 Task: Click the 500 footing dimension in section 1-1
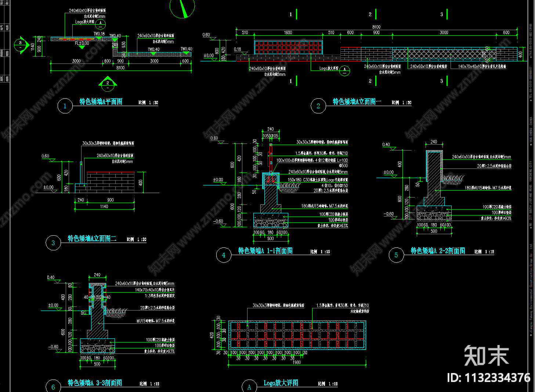click(271, 239)
